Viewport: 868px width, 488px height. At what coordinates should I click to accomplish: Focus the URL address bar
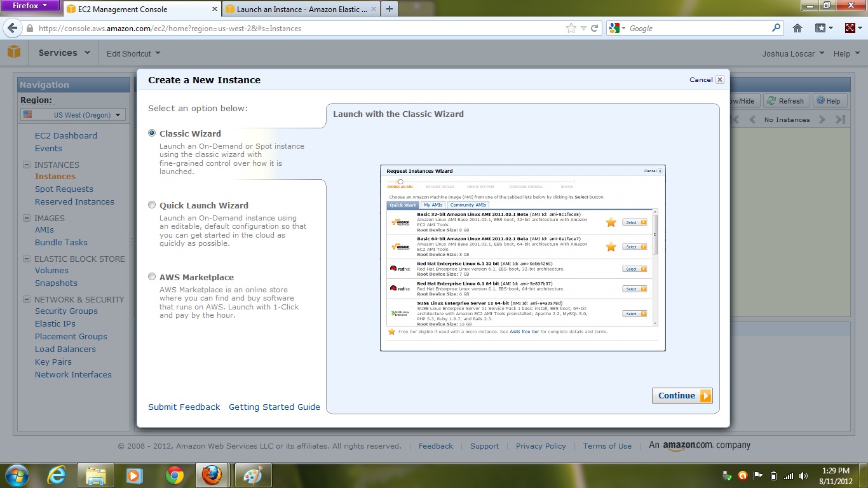(x=299, y=28)
